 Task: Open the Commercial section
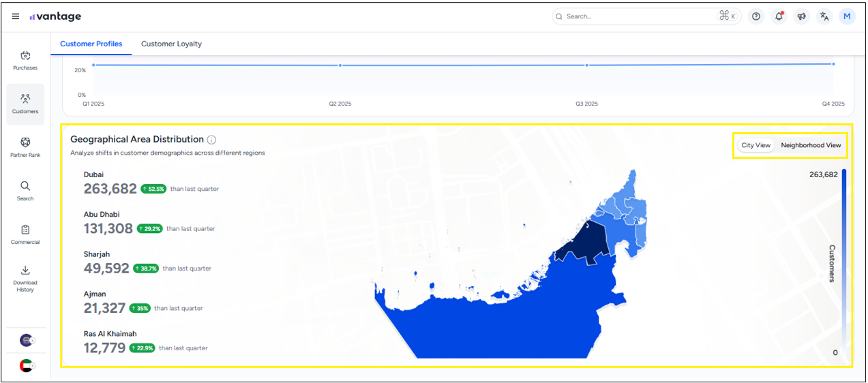coord(25,234)
